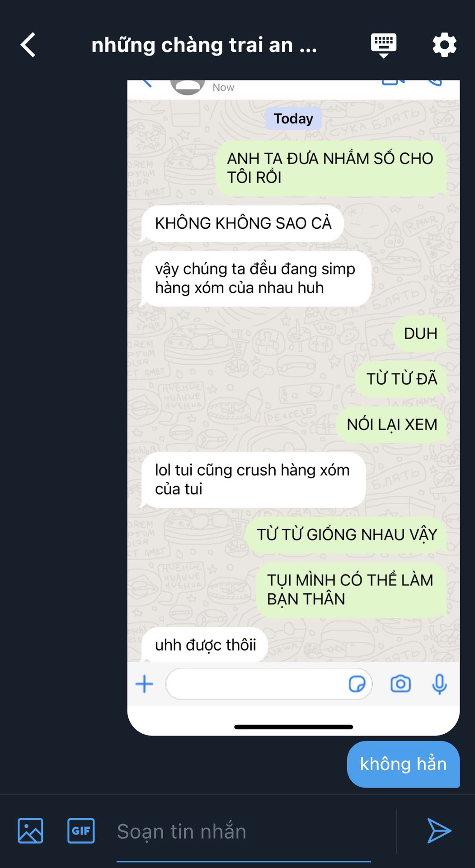Viewport: 475px width, 868px height.
Task: Tap the "NÓI LẠI XEM" message bubble
Action: [x=391, y=425]
